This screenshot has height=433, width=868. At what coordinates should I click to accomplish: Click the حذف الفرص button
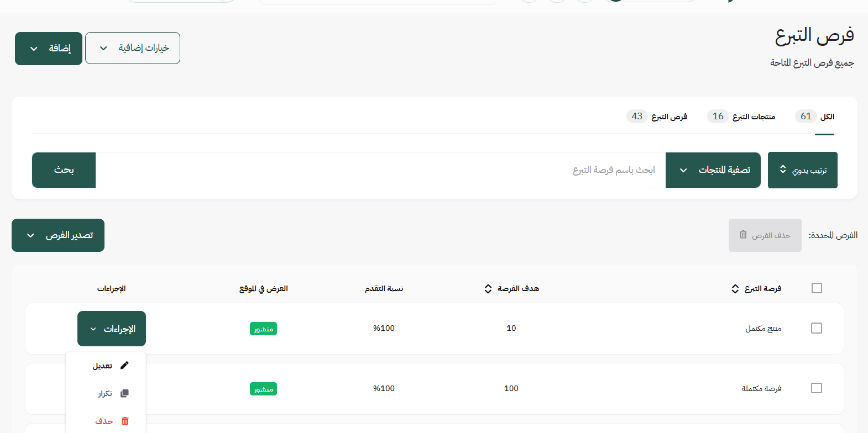pyautogui.click(x=765, y=235)
